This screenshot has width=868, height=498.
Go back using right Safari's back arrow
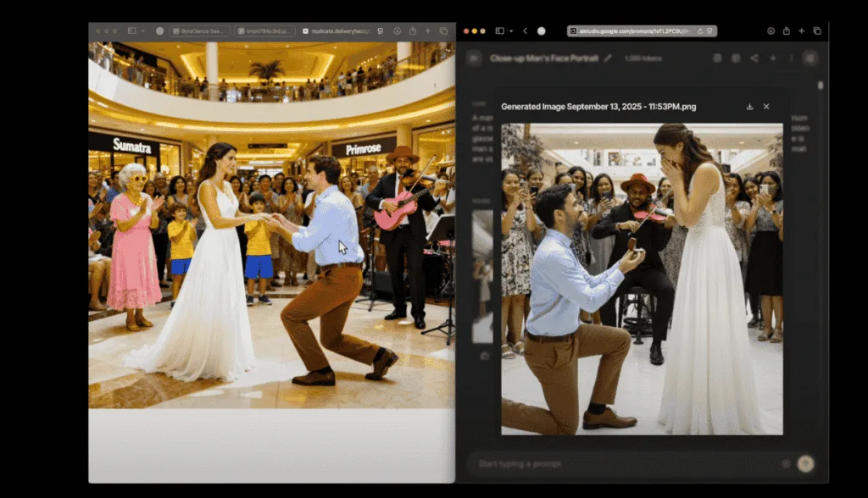pos(525,30)
